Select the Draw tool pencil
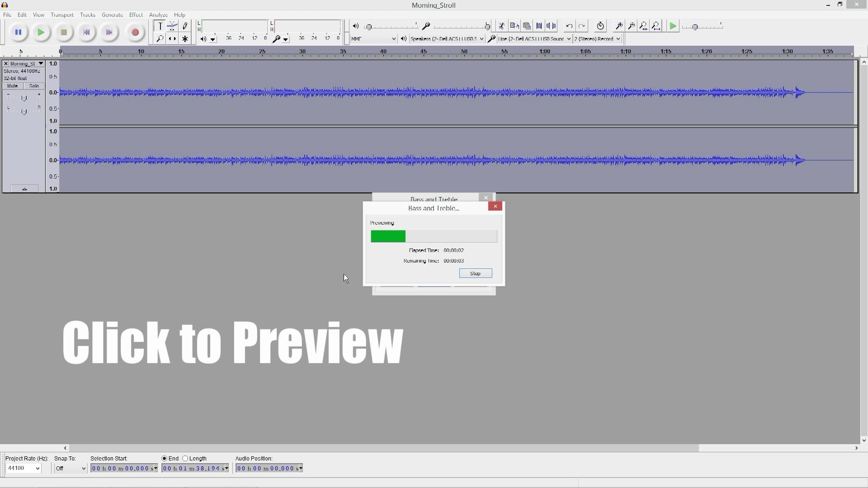Image resolution: width=868 pixels, height=488 pixels. click(x=185, y=26)
